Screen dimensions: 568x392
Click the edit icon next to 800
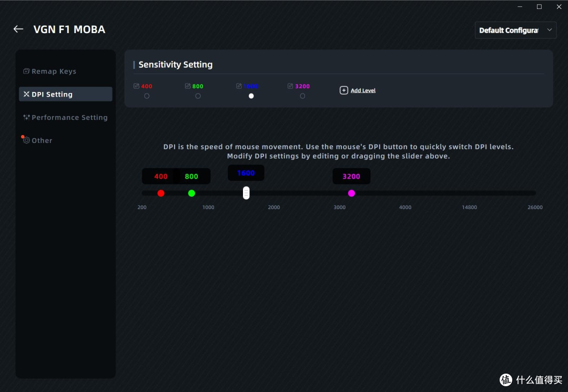(x=188, y=86)
